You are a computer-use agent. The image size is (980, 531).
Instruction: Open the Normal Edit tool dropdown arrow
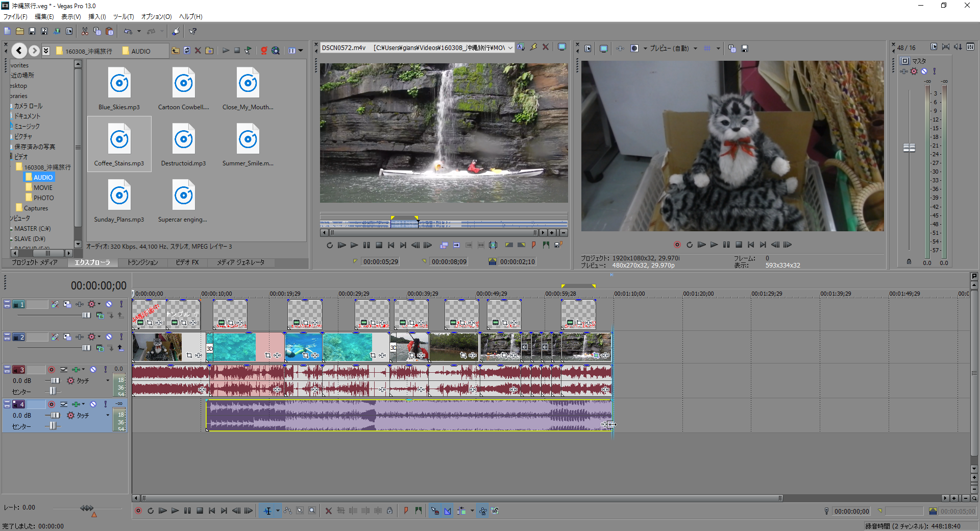click(278, 511)
